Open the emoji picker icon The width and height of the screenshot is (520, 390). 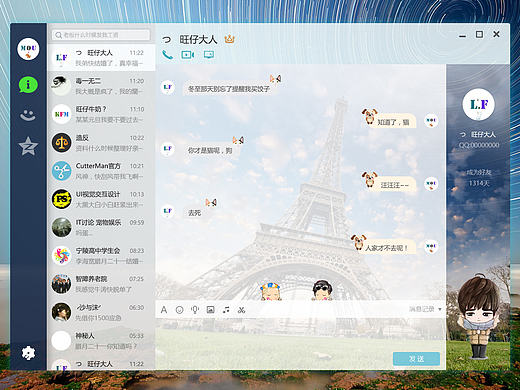coord(179,310)
